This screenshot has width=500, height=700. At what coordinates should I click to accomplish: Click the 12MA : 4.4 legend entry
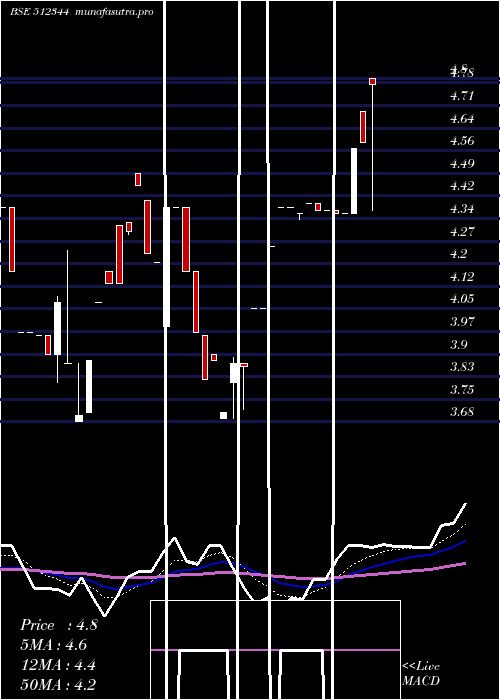coord(58,665)
